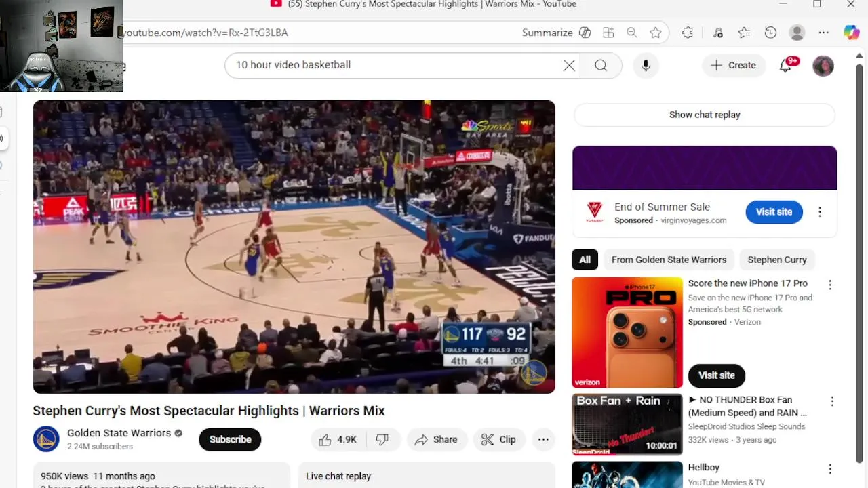This screenshot has height=488, width=868.
Task: Expand the video description box
Action: pyautogui.click(x=161, y=476)
